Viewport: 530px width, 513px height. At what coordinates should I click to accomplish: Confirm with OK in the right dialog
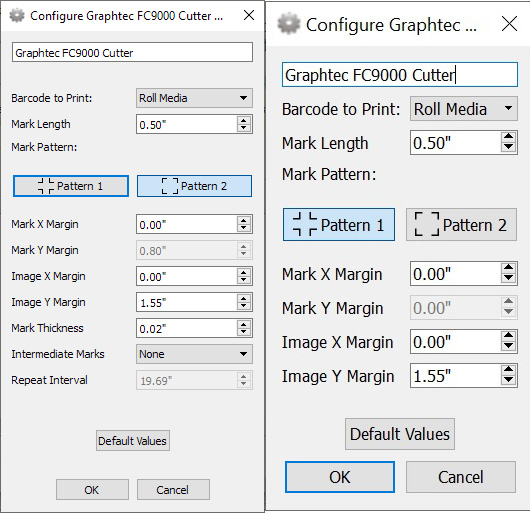coord(340,477)
